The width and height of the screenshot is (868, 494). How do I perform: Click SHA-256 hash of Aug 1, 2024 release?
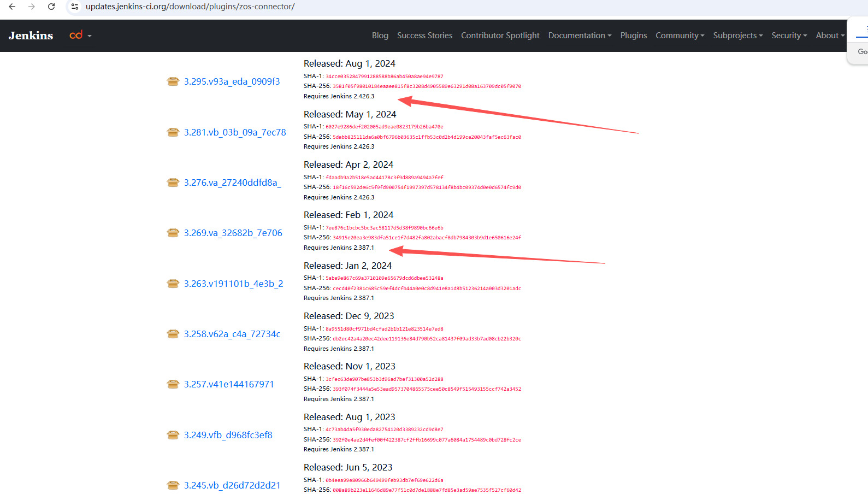pyautogui.click(x=427, y=86)
